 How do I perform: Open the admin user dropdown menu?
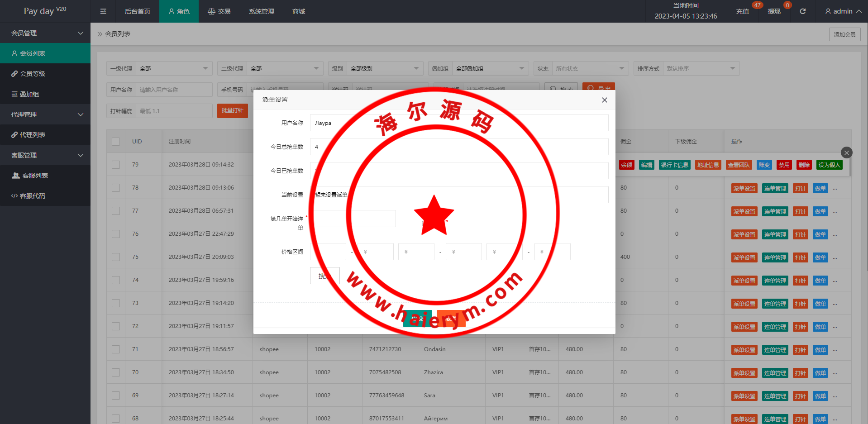(x=843, y=11)
